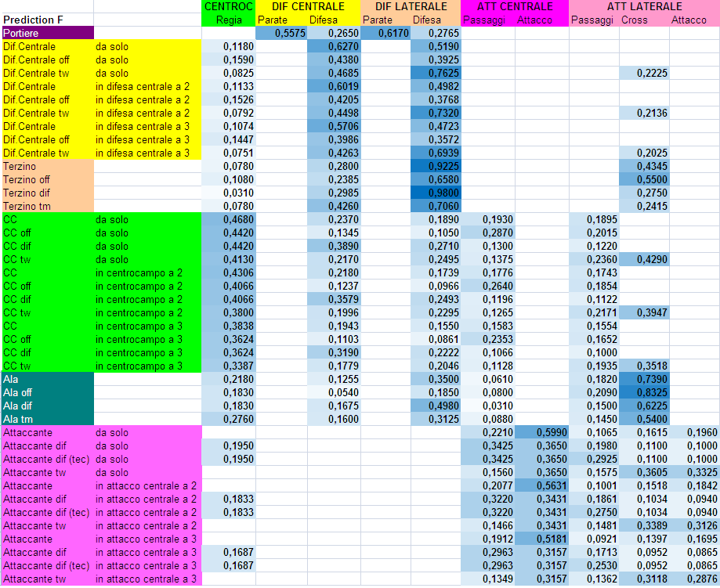Viewport: 720px width, 588px height.
Task: Click ATT LATERALE Attacco value 0,3126
Action: (694, 525)
